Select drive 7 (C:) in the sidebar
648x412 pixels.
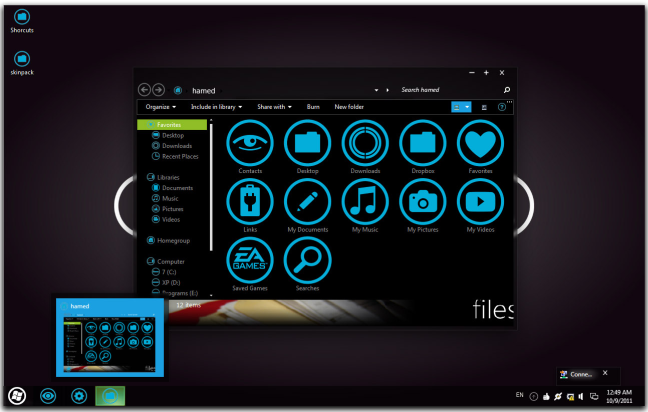tap(164, 272)
